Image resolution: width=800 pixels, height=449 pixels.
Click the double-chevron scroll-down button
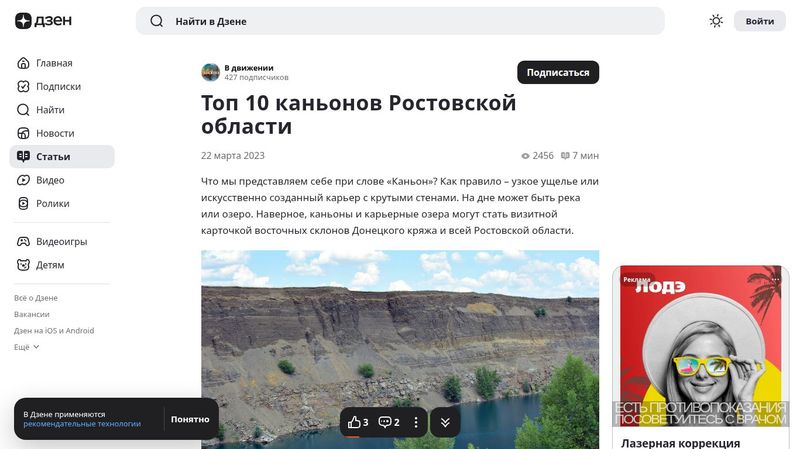click(445, 422)
